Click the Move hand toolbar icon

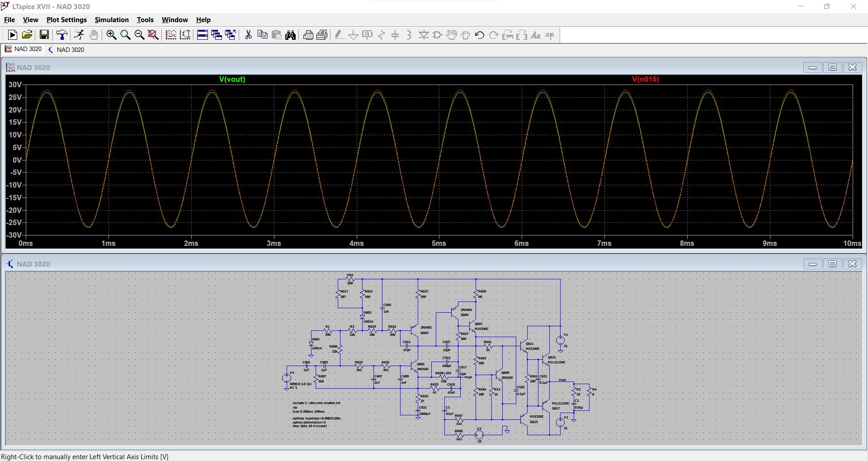[452, 35]
